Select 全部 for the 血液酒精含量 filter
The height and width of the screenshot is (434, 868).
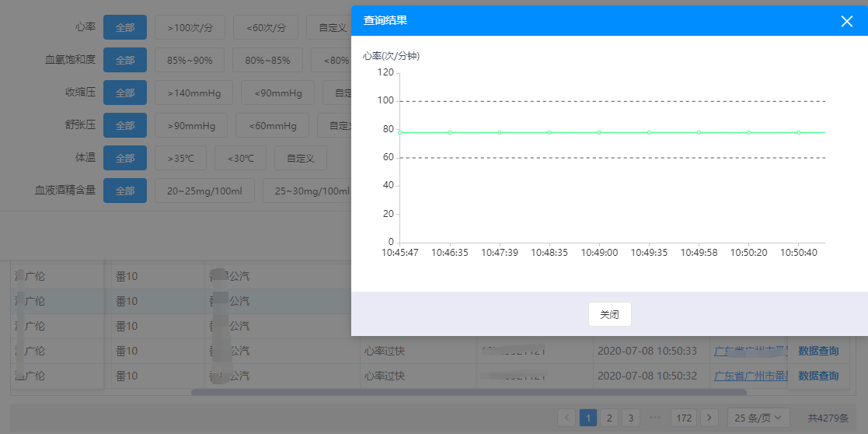(125, 191)
